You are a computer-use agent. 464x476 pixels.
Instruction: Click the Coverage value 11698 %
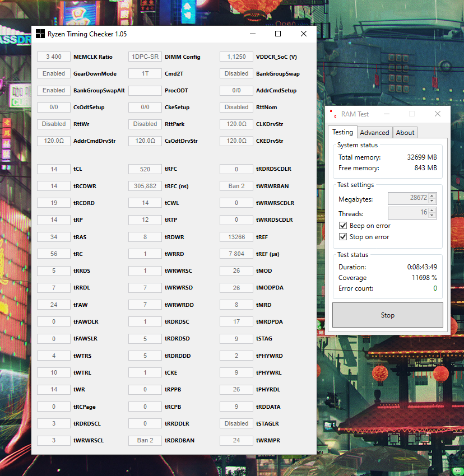pyautogui.click(x=424, y=278)
